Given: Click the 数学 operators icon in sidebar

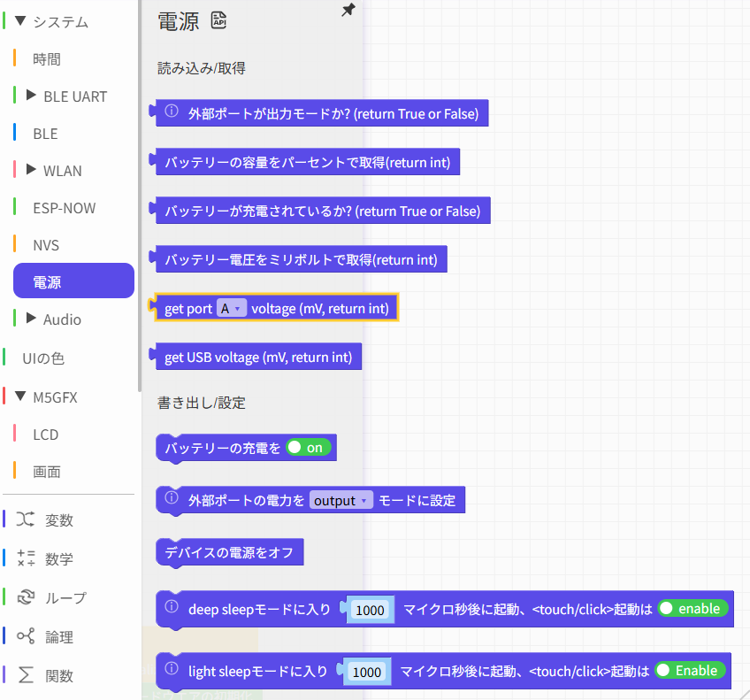Looking at the screenshot, I should (26, 558).
